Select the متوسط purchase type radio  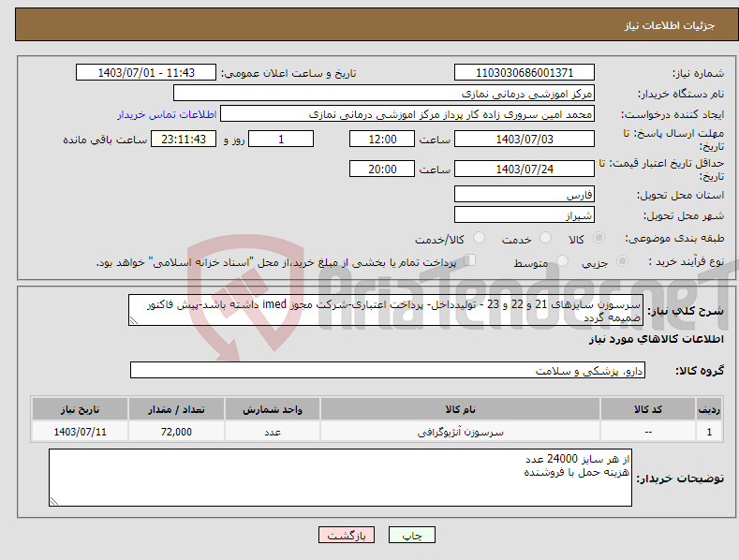pos(562,260)
